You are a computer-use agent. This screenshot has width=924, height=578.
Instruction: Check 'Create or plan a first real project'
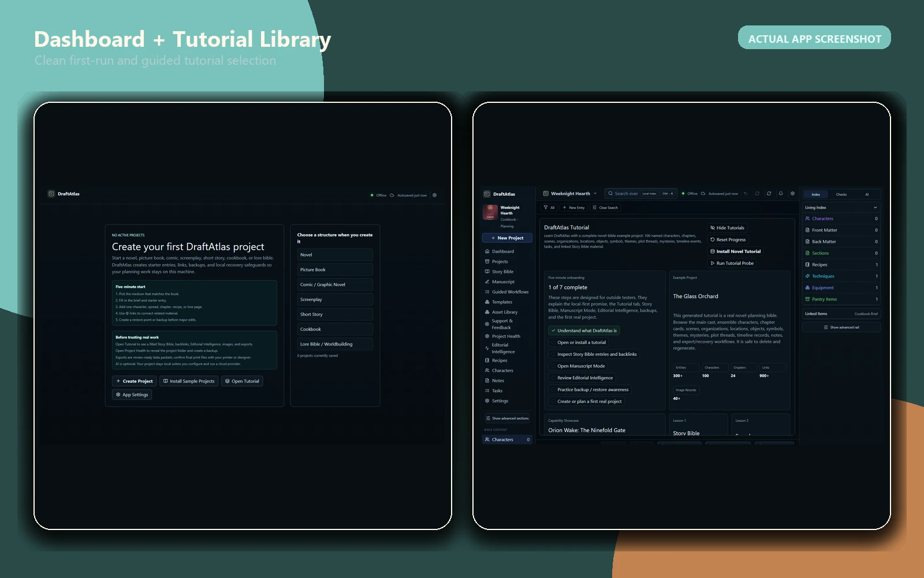click(586, 401)
